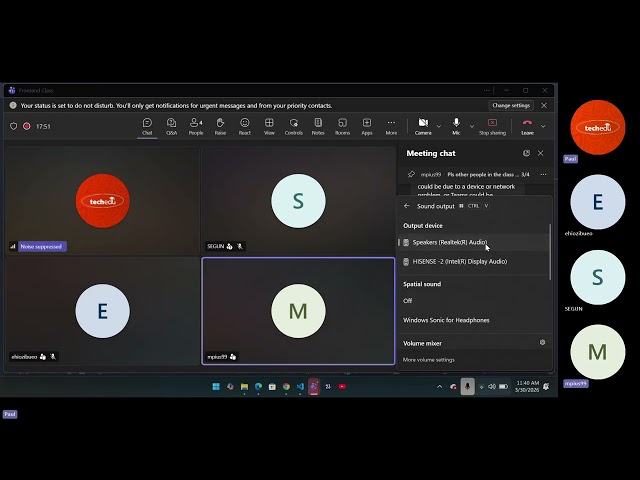Go back from Sound output panel

[x=407, y=206]
